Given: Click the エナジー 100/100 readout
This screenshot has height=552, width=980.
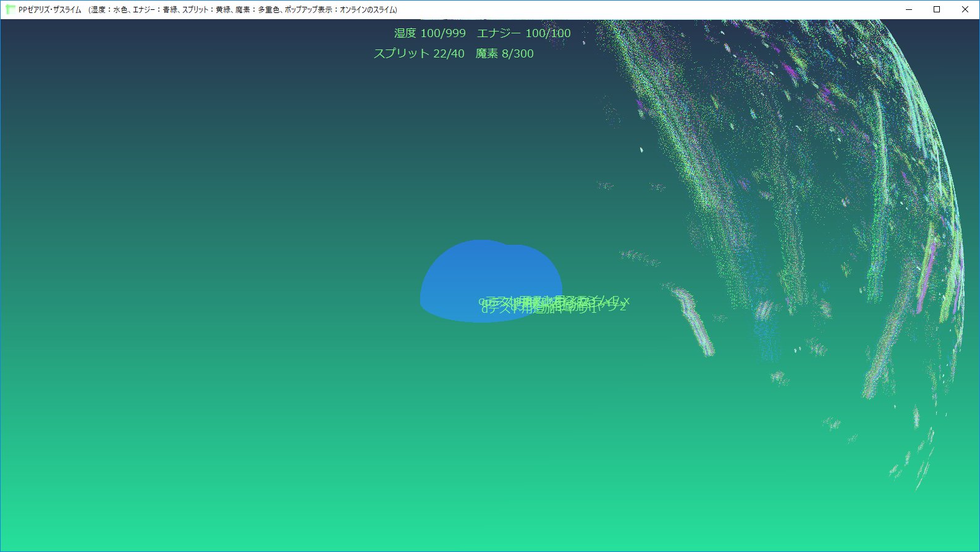Looking at the screenshot, I should coord(523,33).
